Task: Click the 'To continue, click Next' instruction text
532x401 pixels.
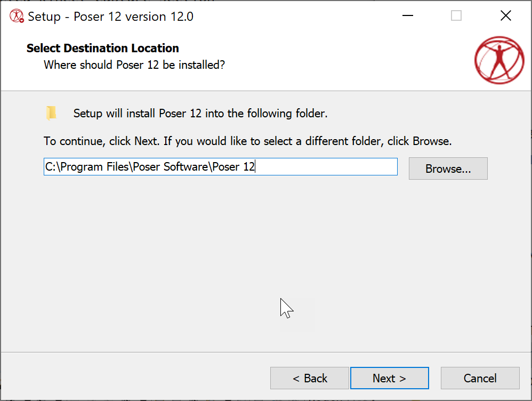Action: coord(248,141)
